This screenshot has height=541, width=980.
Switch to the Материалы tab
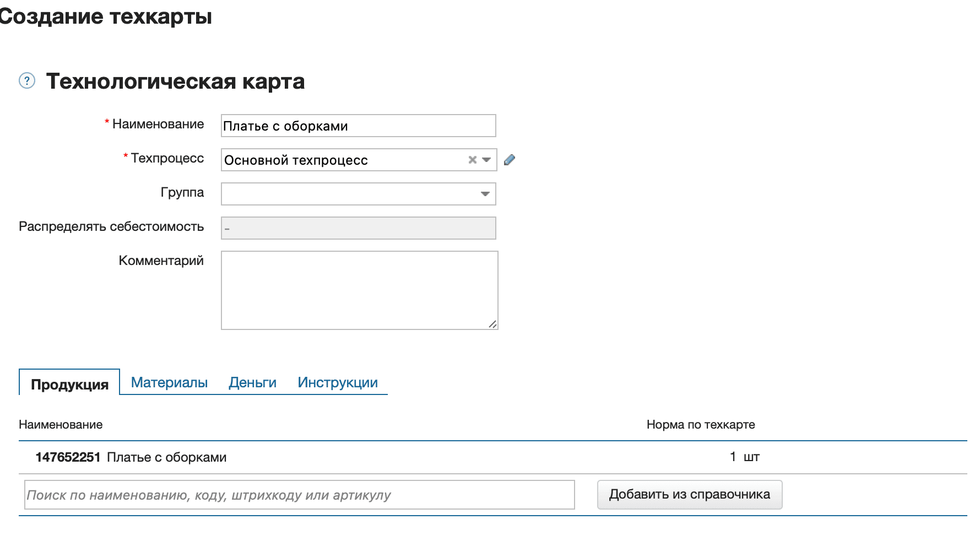coord(169,382)
